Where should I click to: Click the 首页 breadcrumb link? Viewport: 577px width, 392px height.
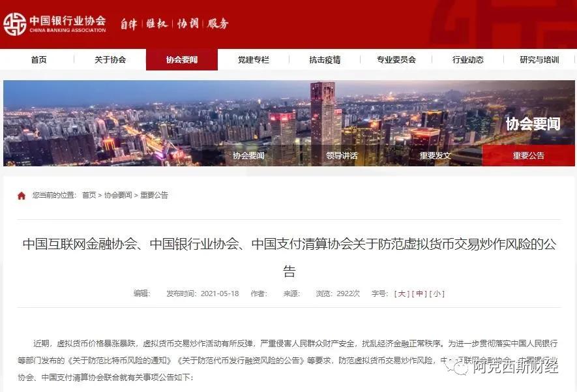89,195
